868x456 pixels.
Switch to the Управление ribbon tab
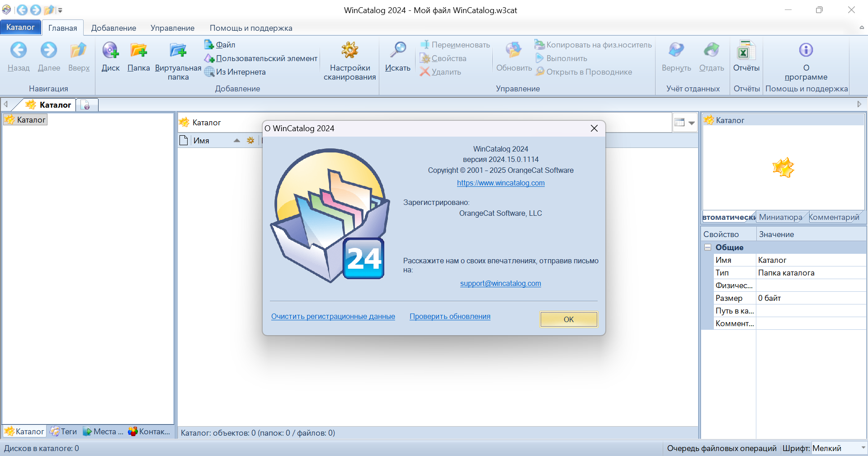tap(172, 28)
